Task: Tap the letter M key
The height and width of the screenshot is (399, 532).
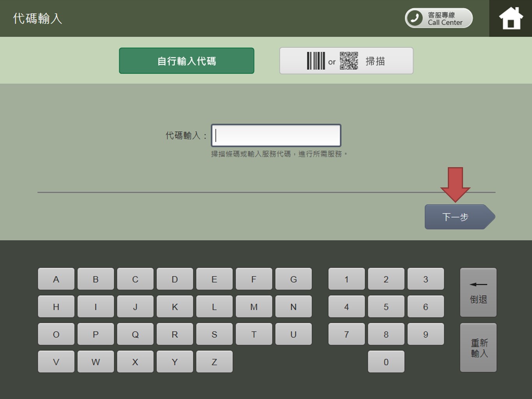Action: click(x=254, y=307)
